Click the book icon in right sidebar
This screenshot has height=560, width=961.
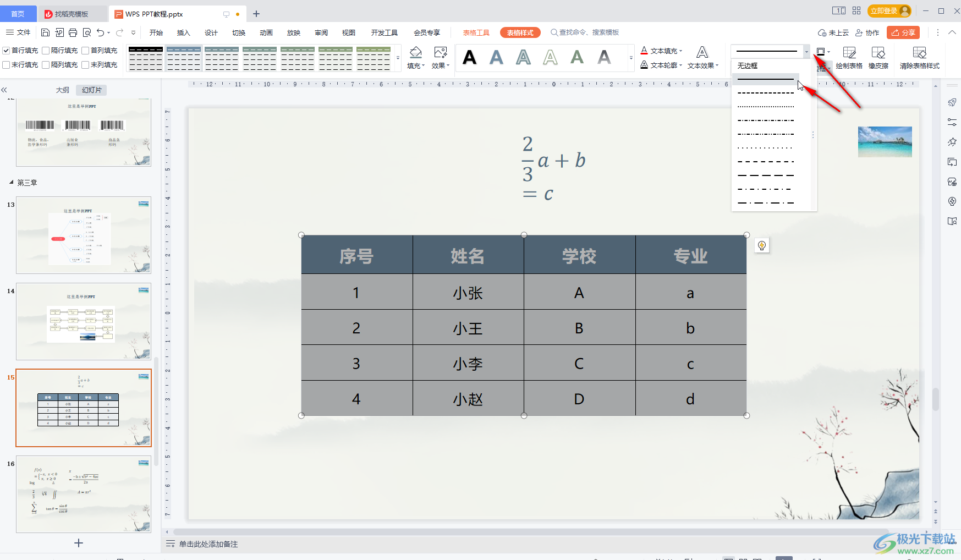click(x=952, y=221)
